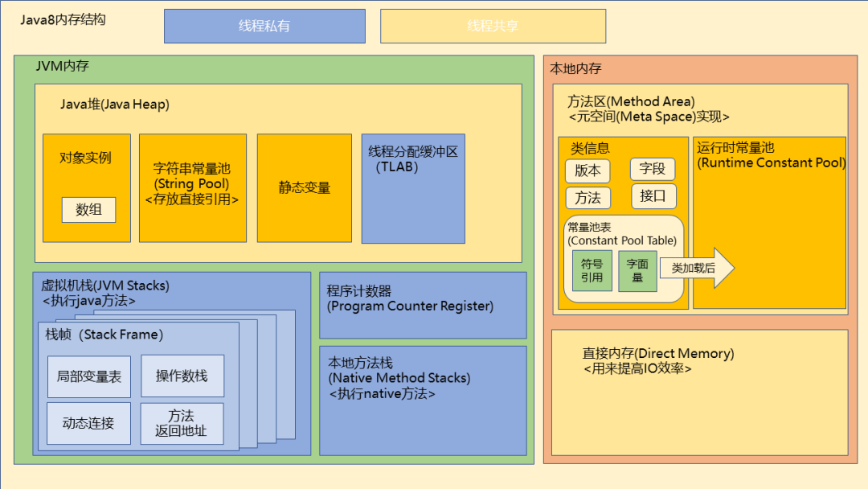Select the 对象实例 box
This screenshot has height=489, width=868.
pos(87,158)
